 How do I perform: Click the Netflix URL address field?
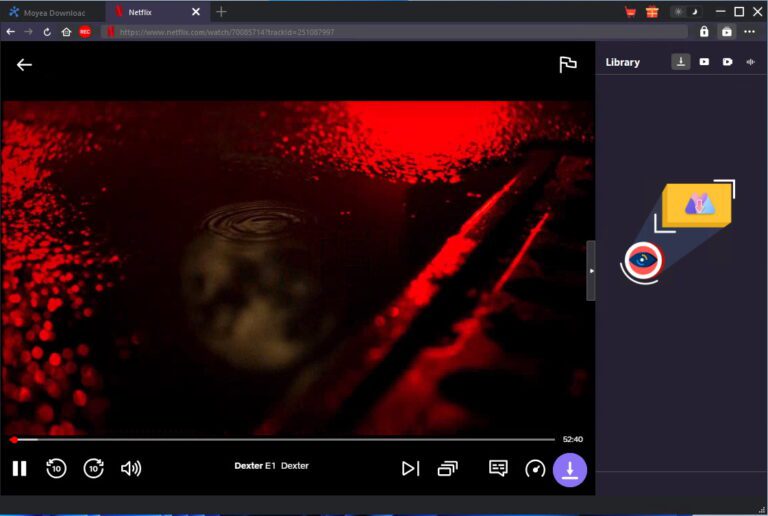point(400,32)
